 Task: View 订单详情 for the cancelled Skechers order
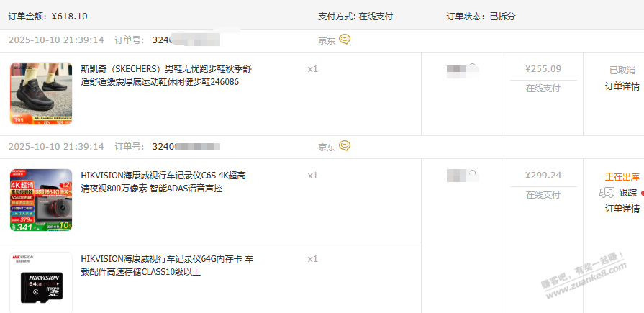622,86
